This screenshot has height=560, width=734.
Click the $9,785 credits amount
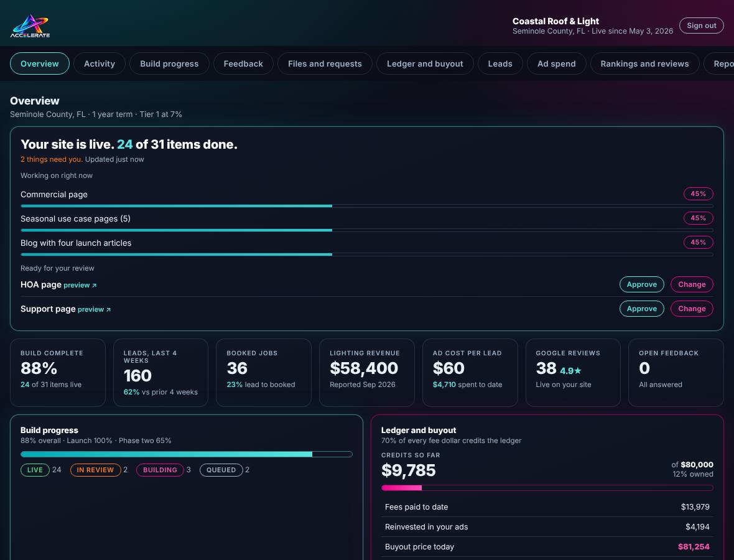point(408,470)
